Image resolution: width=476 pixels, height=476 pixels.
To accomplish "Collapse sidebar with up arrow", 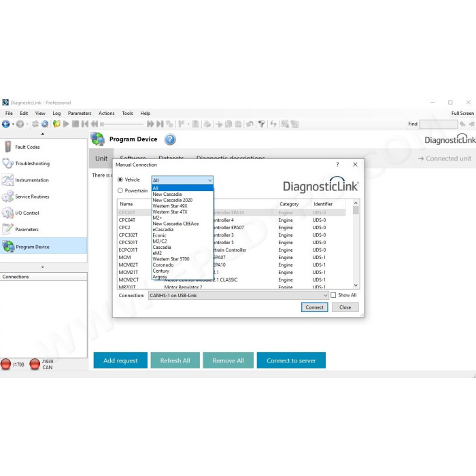I will coord(43,134).
